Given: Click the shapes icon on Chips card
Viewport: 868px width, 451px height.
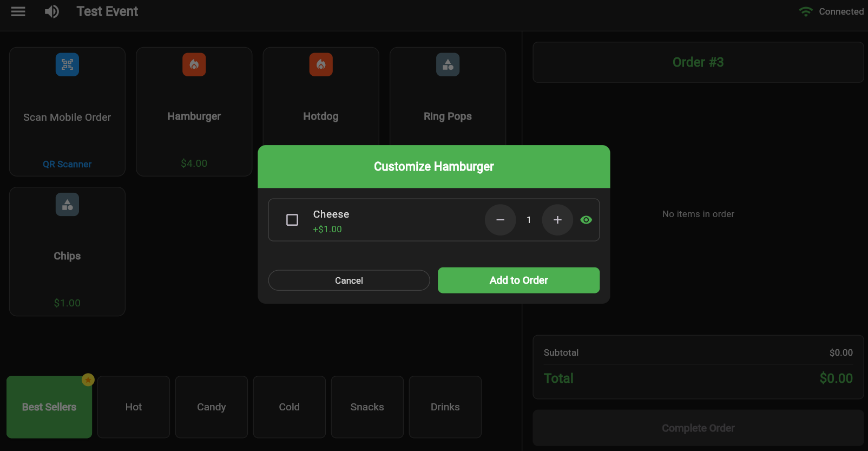Looking at the screenshot, I should pyautogui.click(x=67, y=205).
